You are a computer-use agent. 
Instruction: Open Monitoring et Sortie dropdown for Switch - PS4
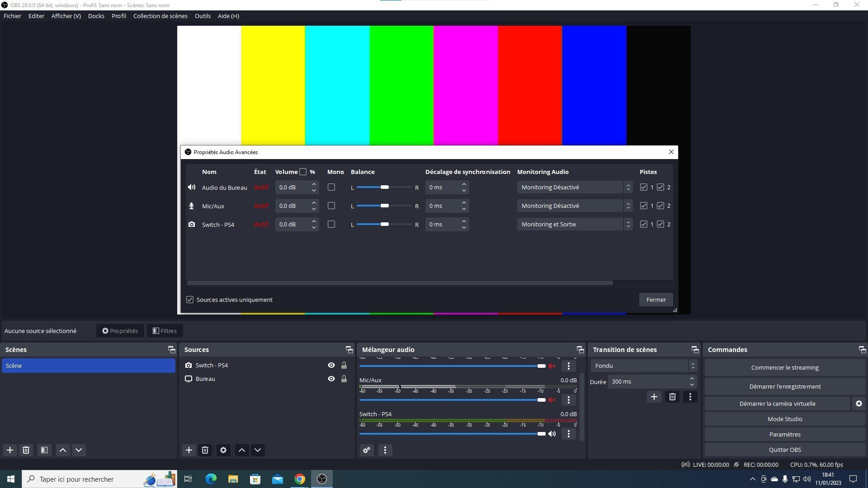575,224
